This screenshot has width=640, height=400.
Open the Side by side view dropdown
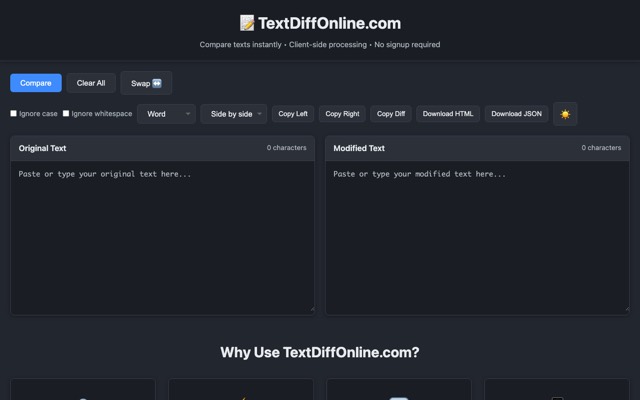tap(233, 114)
